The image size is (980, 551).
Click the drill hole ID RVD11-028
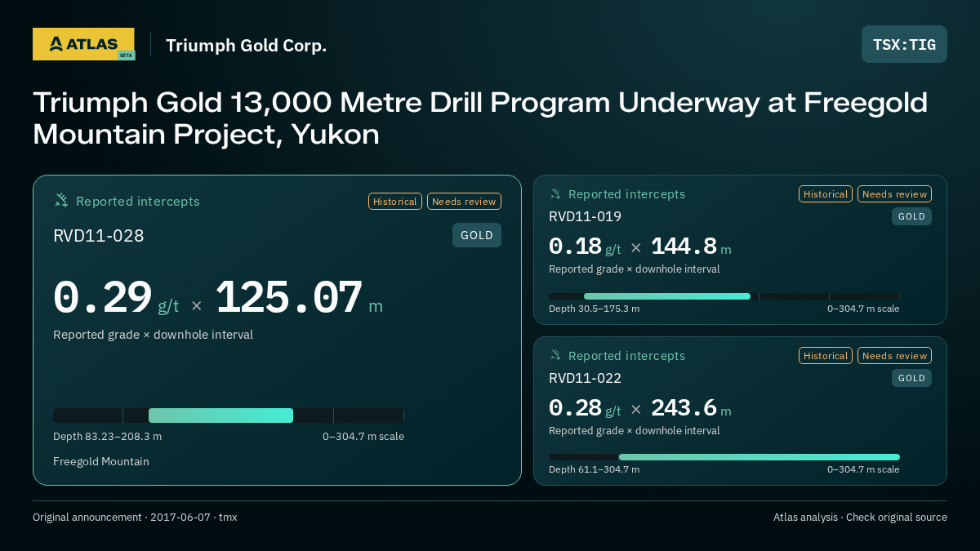(99, 237)
